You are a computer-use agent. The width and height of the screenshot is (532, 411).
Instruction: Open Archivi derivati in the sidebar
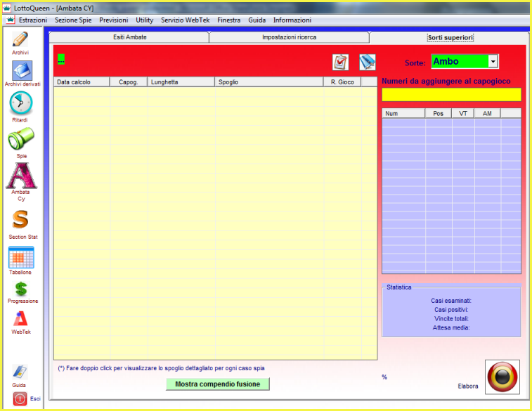22,70
